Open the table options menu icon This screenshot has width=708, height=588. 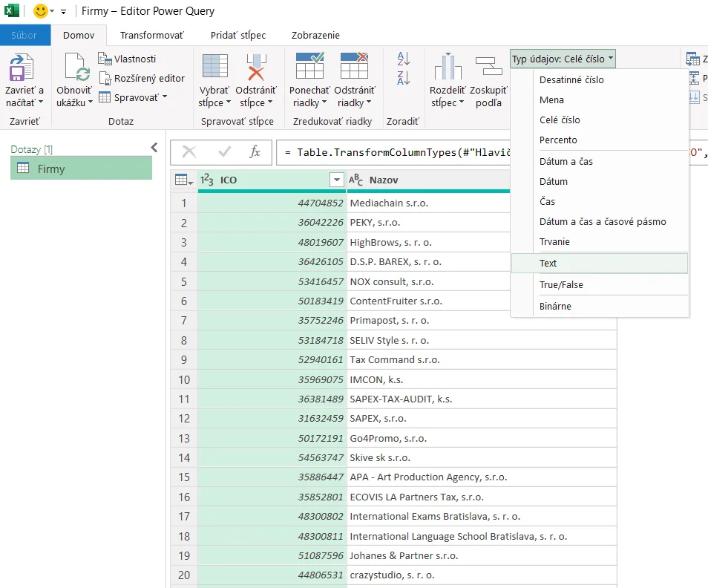tap(184, 180)
